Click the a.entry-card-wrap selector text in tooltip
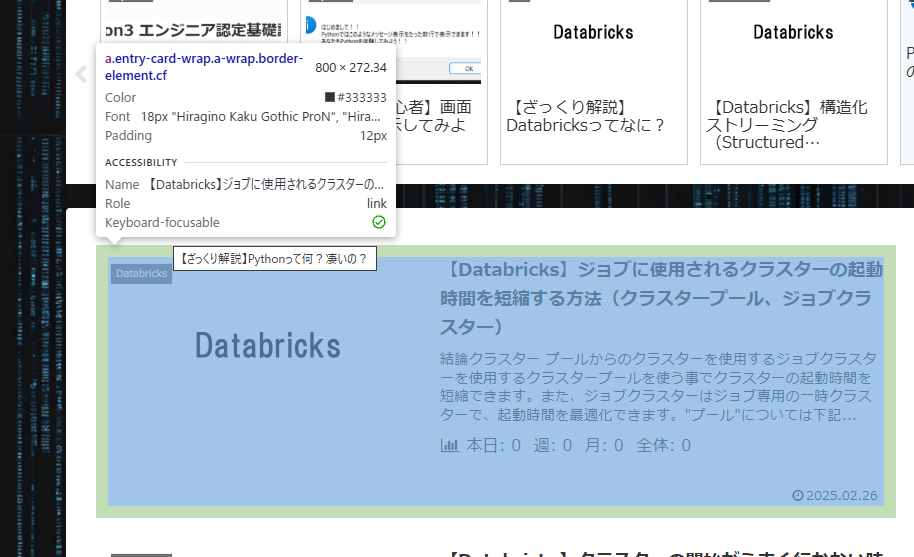This screenshot has width=914, height=557. 204,67
